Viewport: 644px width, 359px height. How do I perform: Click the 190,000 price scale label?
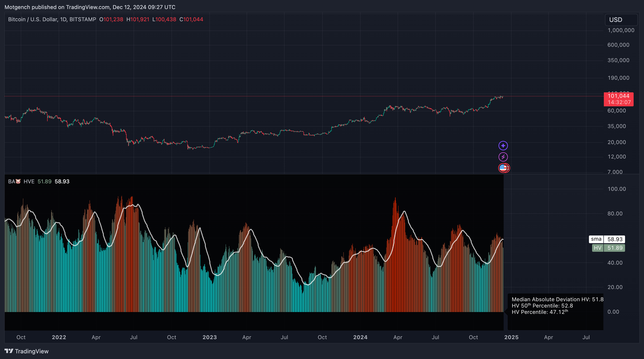(619, 78)
